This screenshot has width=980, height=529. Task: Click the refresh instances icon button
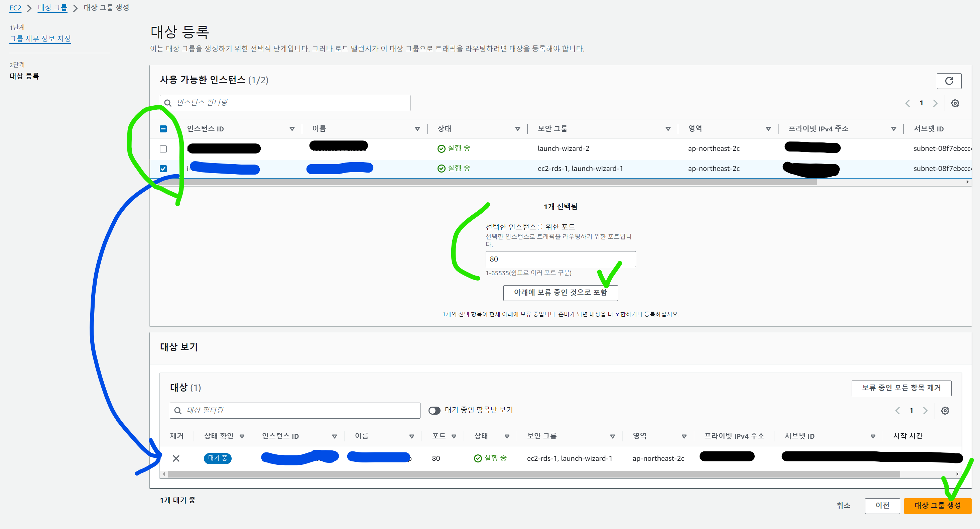coord(949,81)
